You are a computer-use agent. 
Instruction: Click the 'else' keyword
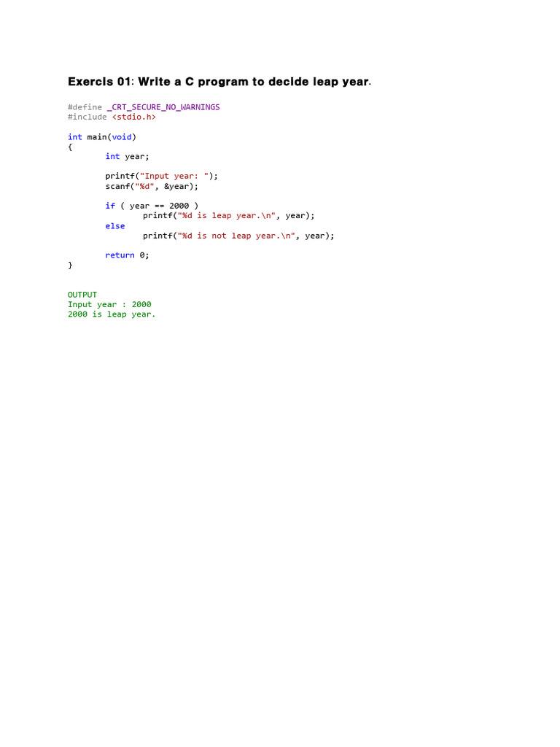pos(115,226)
